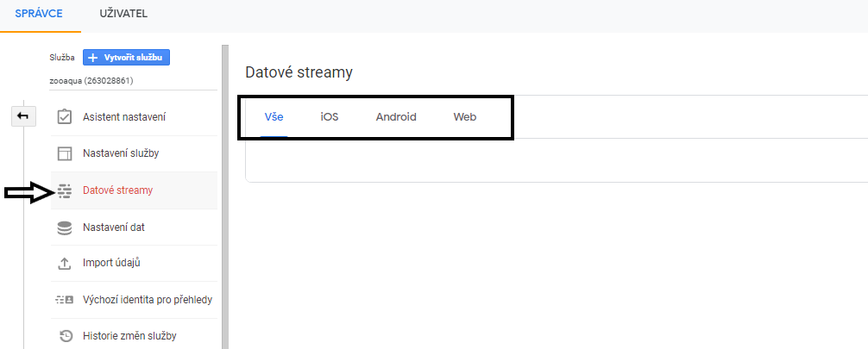Image resolution: width=868 pixels, height=349 pixels.
Task: Click the Historie změn služby clock icon
Action: coord(66,336)
